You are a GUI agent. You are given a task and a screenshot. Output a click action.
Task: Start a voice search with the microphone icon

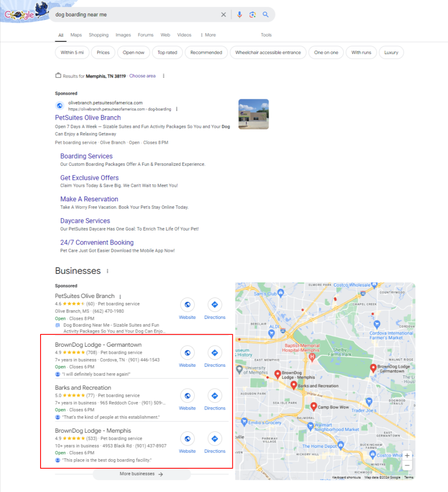tap(240, 14)
